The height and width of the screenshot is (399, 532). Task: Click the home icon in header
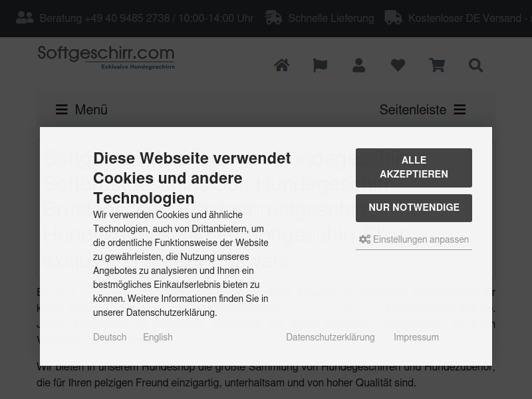(x=282, y=65)
